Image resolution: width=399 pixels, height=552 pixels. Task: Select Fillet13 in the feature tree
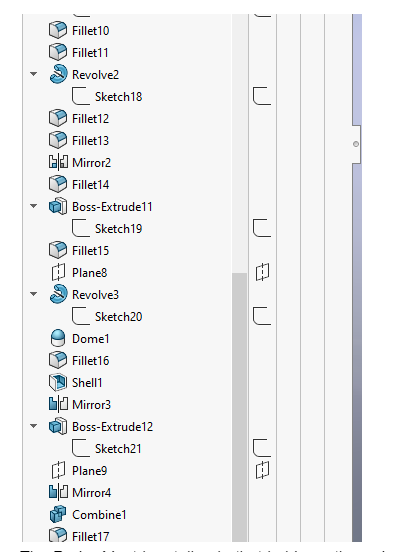91,140
